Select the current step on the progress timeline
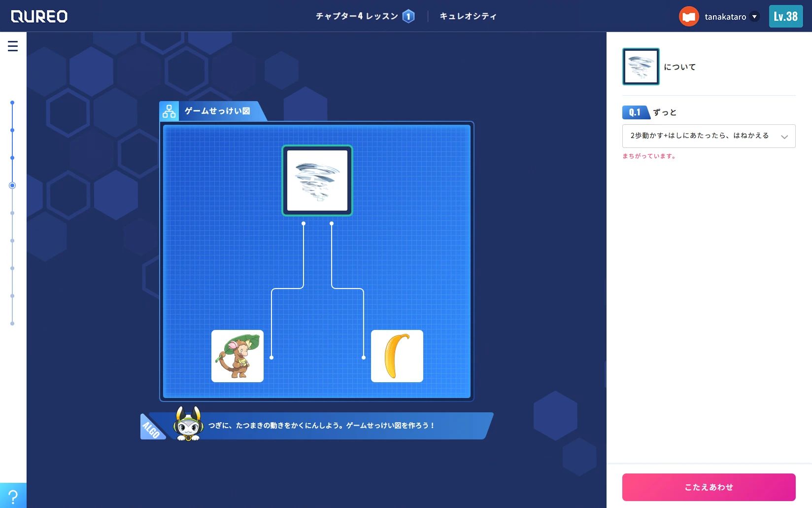Screen dimensions: 812x508 (x=12, y=185)
